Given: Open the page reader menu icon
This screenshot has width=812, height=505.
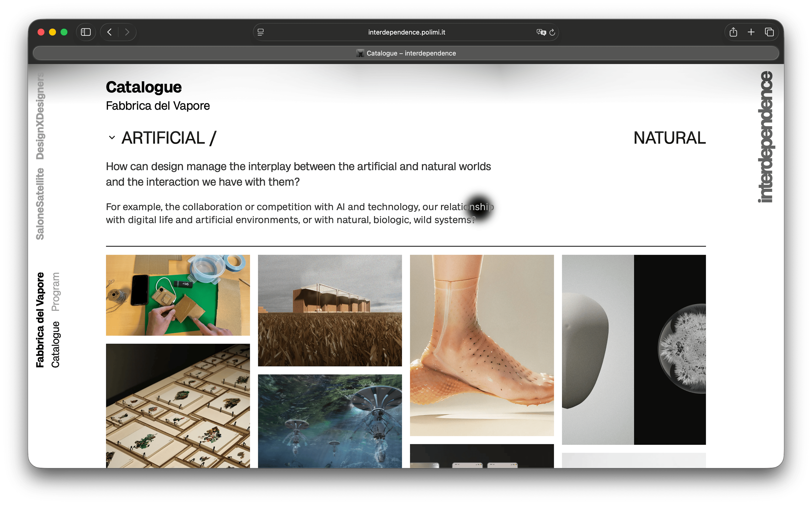Looking at the screenshot, I should (261, 32).
